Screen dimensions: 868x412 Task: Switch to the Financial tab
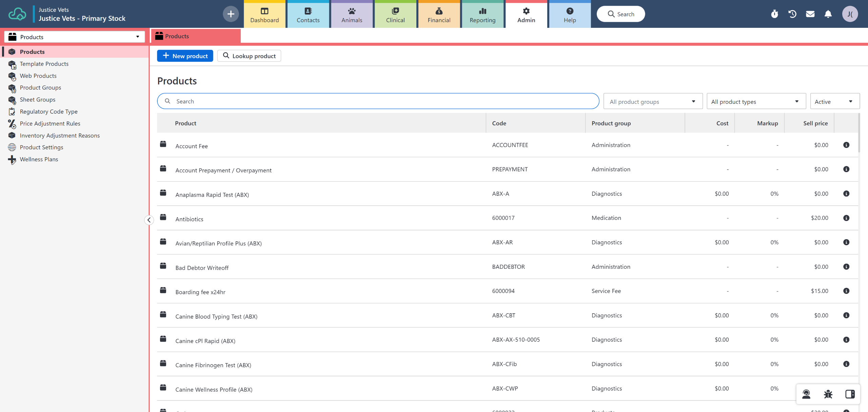pyautogui.click(x=439, y=14)
